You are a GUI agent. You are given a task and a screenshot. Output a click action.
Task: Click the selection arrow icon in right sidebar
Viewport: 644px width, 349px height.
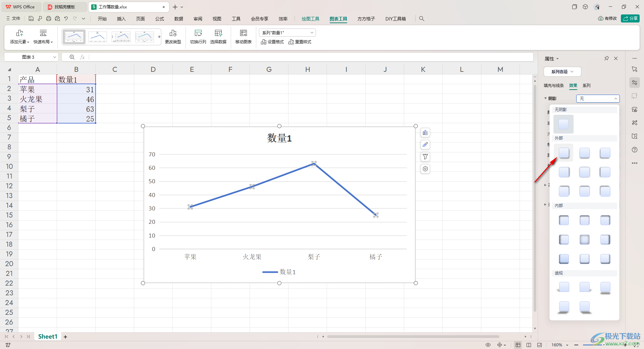[x=635, y=69]
